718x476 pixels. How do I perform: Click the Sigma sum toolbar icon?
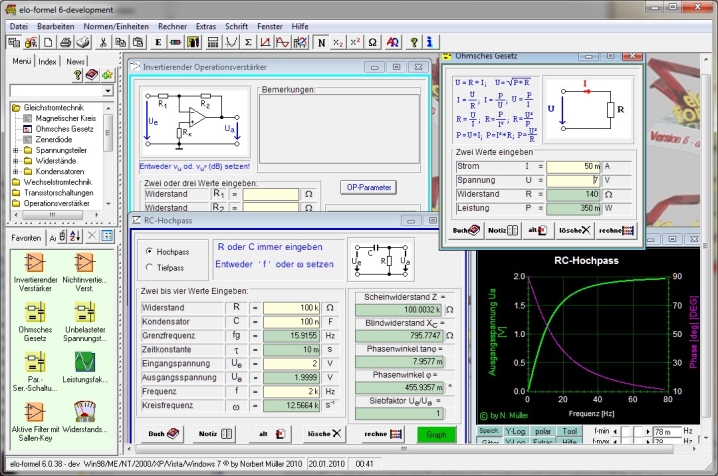(x=249, y=43)
